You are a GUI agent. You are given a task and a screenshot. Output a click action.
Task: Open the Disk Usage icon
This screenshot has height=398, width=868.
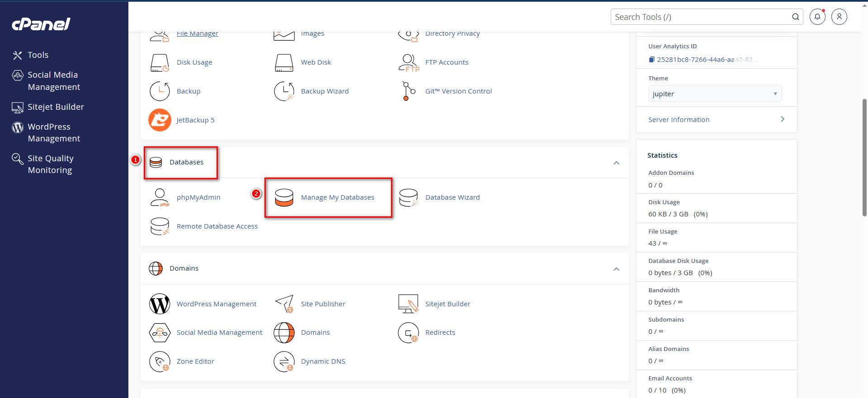pyautogui.click(x=160, y=63)
